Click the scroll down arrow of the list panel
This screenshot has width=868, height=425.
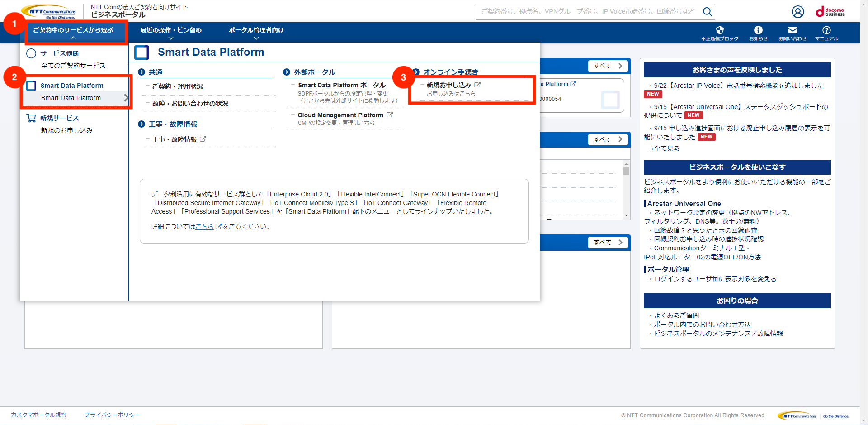[x=626, y=215]
